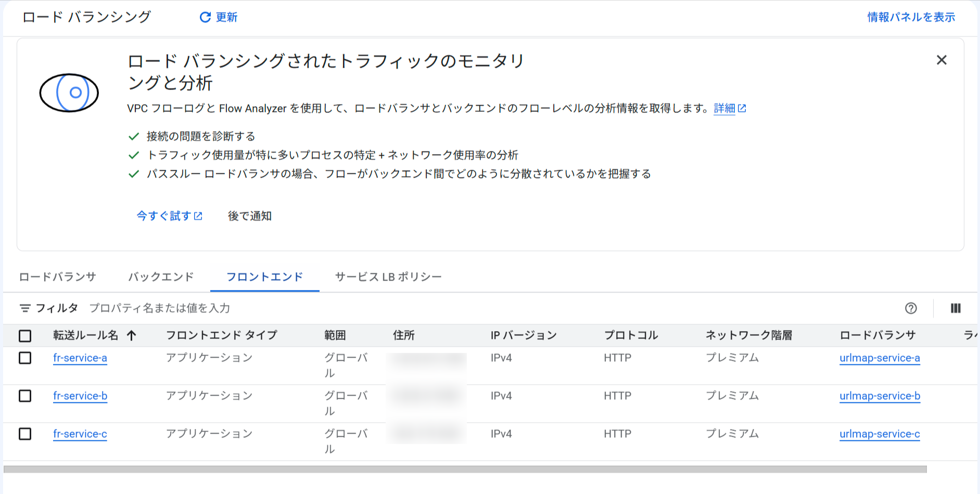980x494 pixels.
Task: Toggle the select-all header checkbox
Action: [x=25, y=336]
